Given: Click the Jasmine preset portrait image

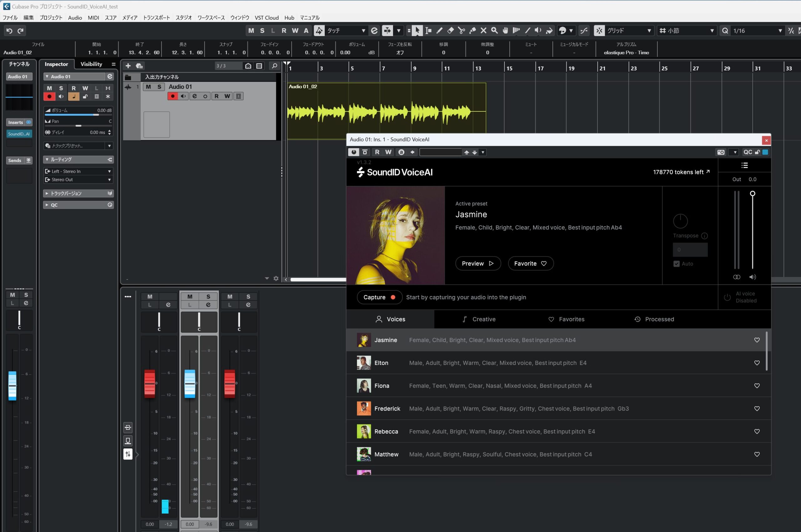Looking at the screenshot, I should pos(395,235).
